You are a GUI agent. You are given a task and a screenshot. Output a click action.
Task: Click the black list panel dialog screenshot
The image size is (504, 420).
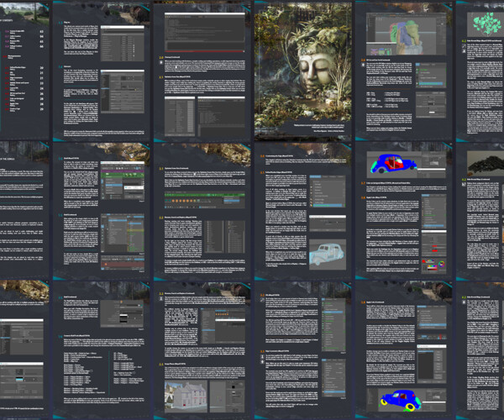point(432,364)
